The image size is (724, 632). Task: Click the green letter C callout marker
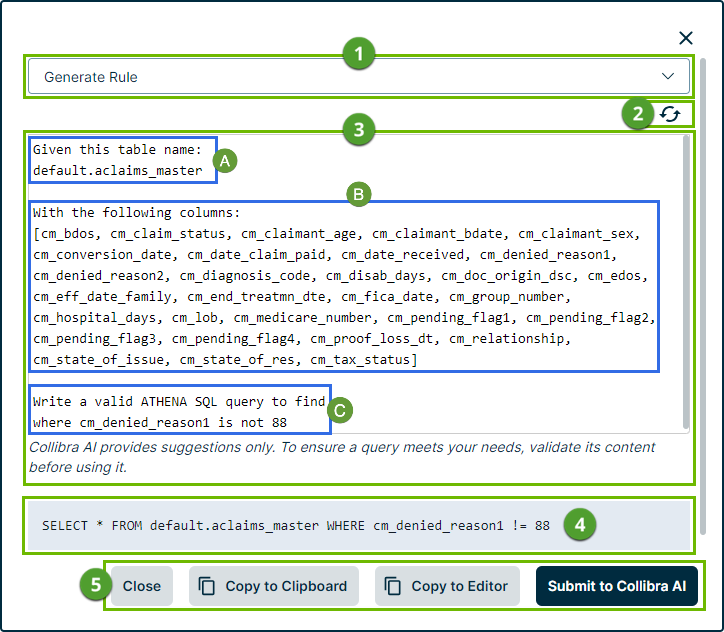[x=339, y=409]
